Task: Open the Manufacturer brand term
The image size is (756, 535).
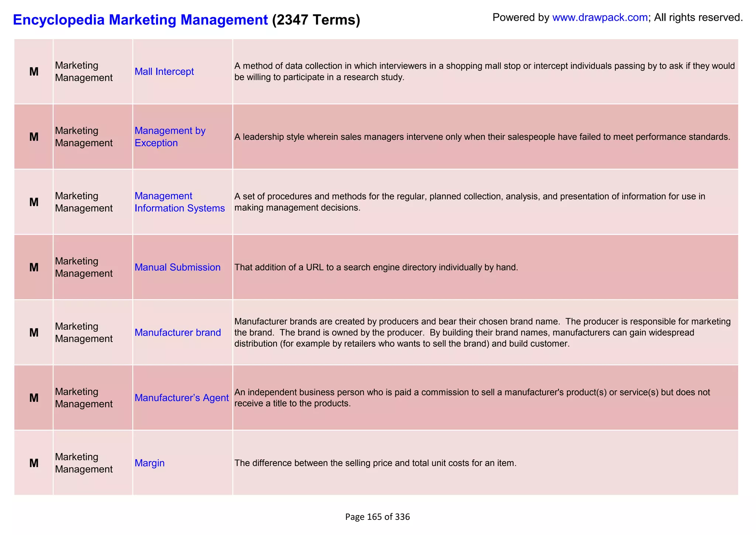Action: click(x=178, y=333)
